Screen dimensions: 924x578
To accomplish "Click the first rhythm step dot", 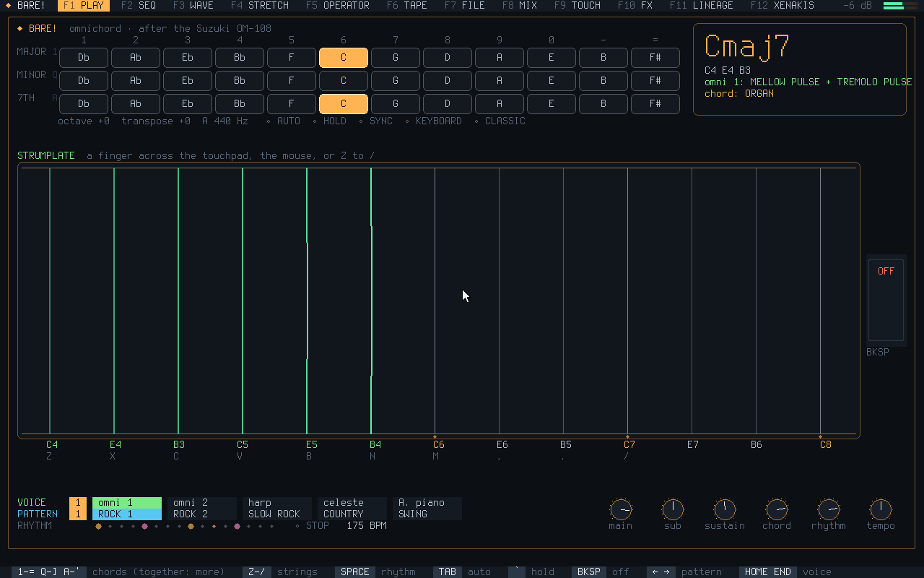I will (98, 526).
